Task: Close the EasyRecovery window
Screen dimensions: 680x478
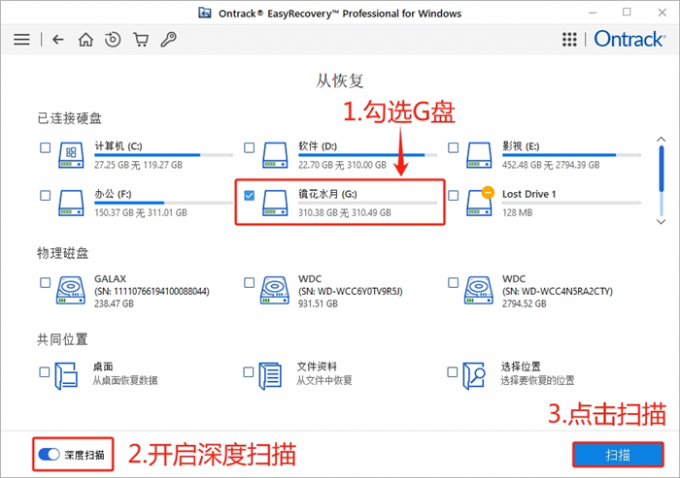Action: 662,13
